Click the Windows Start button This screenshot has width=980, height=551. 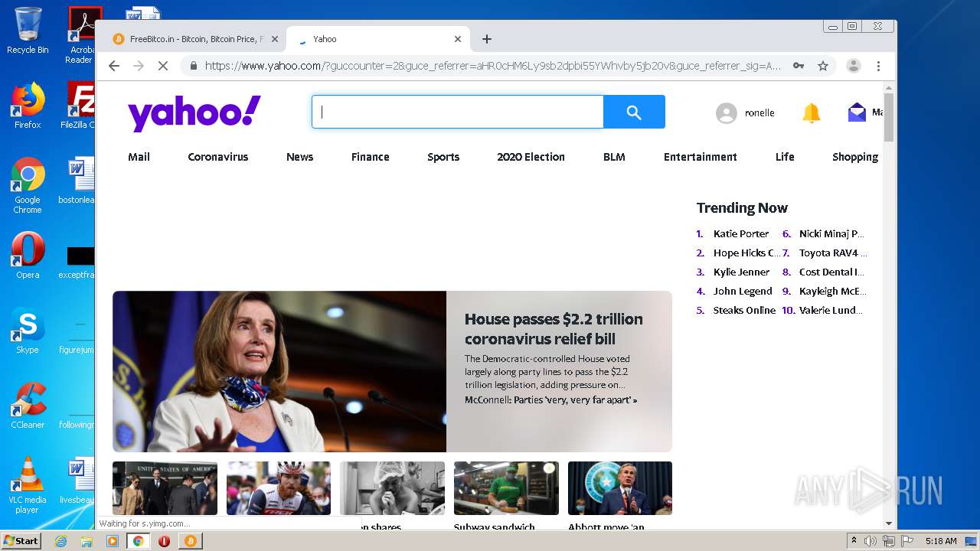(21, 541)
